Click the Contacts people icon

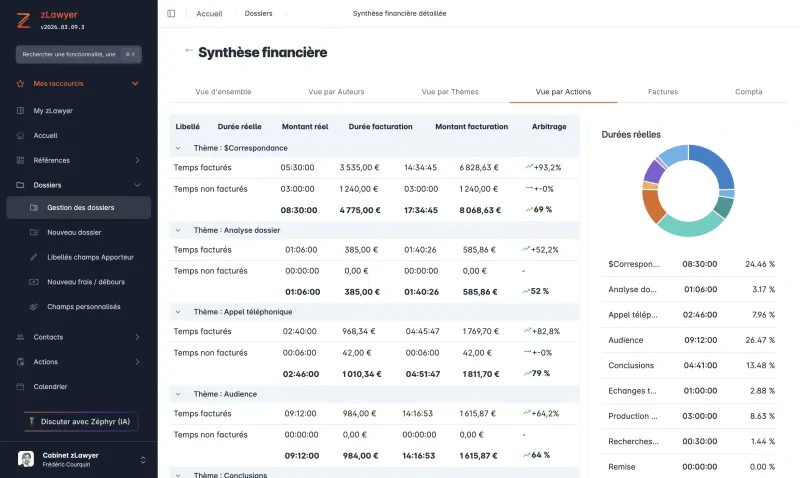20,337
